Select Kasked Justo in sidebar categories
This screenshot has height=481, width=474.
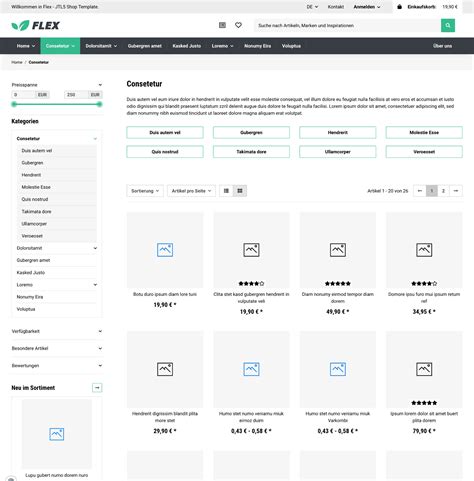(31, 272)
